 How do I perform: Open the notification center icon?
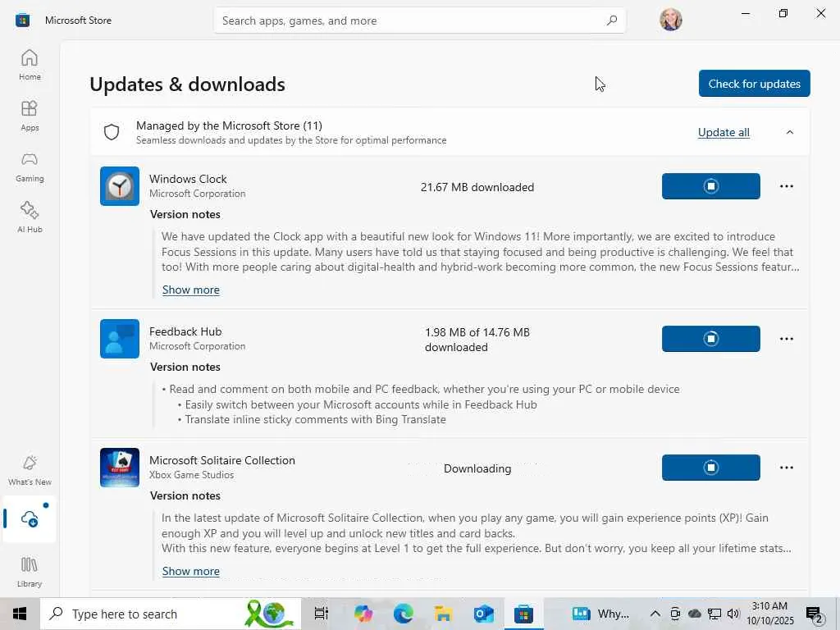814,614
